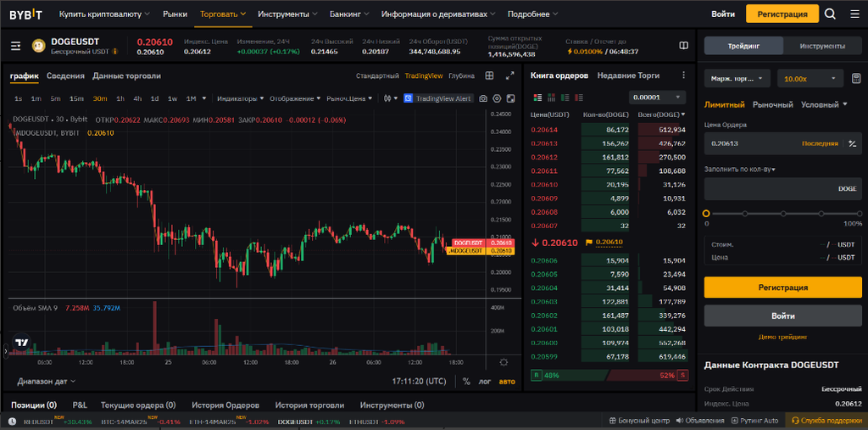Select the 15m timeframe
868x430 pixels.
(x=76, y=98)
